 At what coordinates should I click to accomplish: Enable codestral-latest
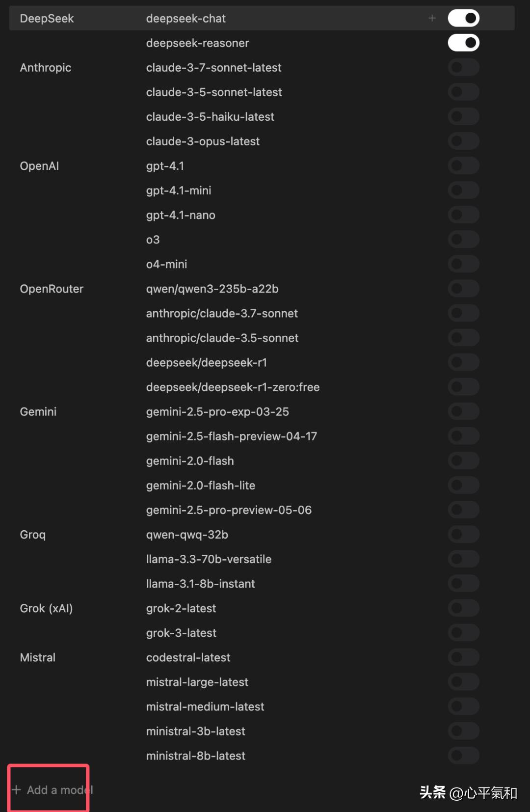point(463,657)
